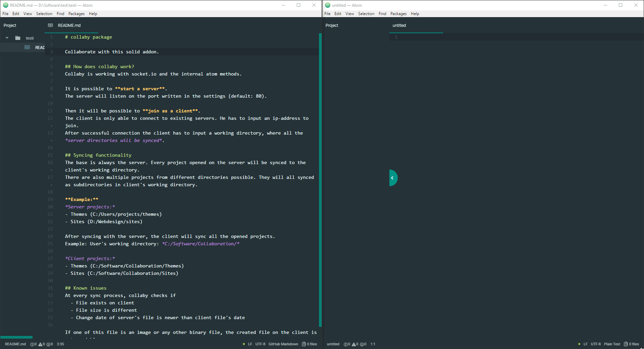The width and height of the screenshot is (644, 349).
Task: Change LF line ending in left window
Action: coord(250,344)
